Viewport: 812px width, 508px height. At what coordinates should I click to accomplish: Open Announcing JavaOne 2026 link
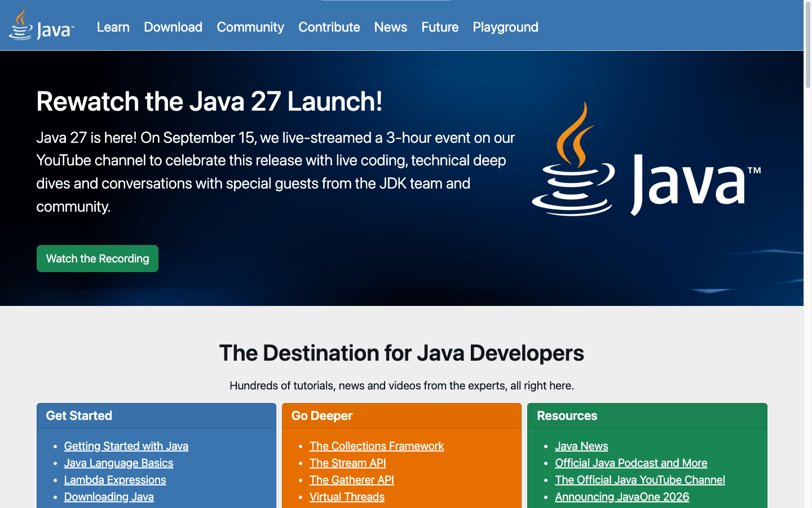click(622, 497)
